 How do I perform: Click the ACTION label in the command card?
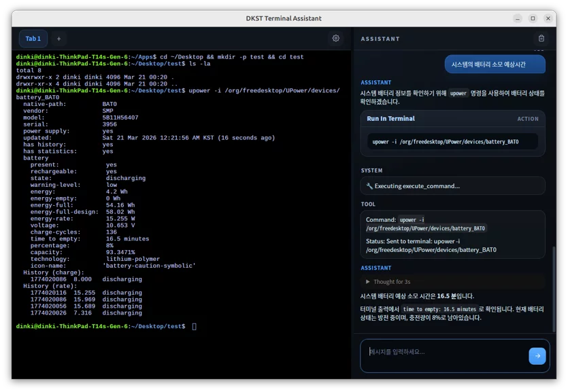(528, 119)
